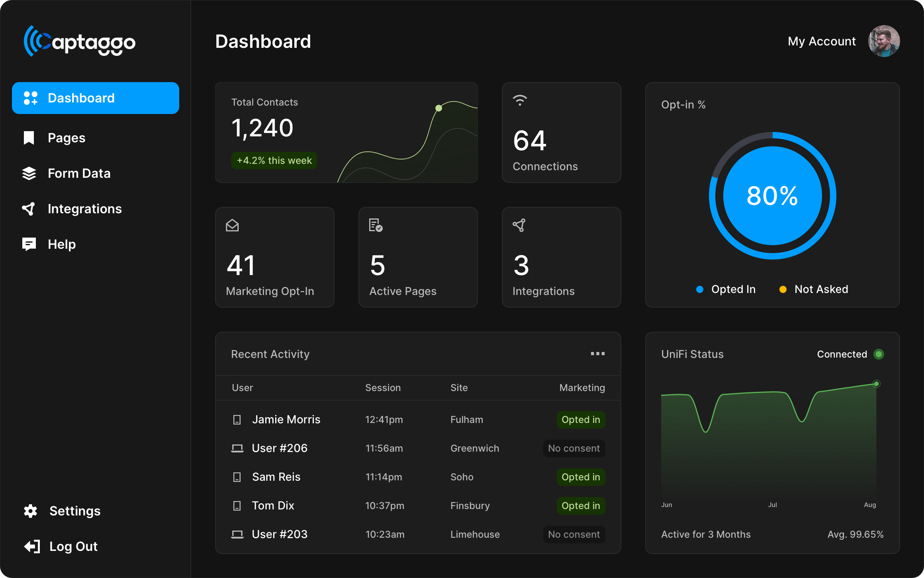This screenshot has height=578, width=924.
Task: Click the Jul axis label
Action: pyautogui.click(x=772, y=505)
